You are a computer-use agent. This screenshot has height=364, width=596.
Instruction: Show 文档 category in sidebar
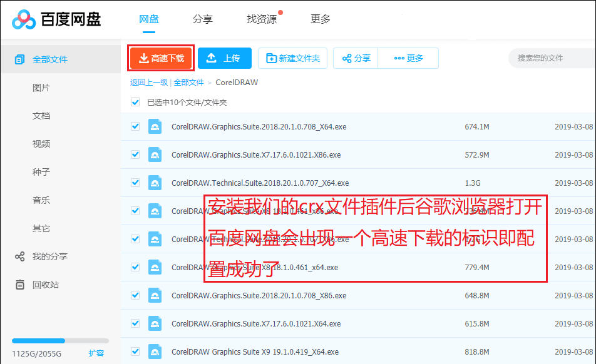(x=41, y=116)
